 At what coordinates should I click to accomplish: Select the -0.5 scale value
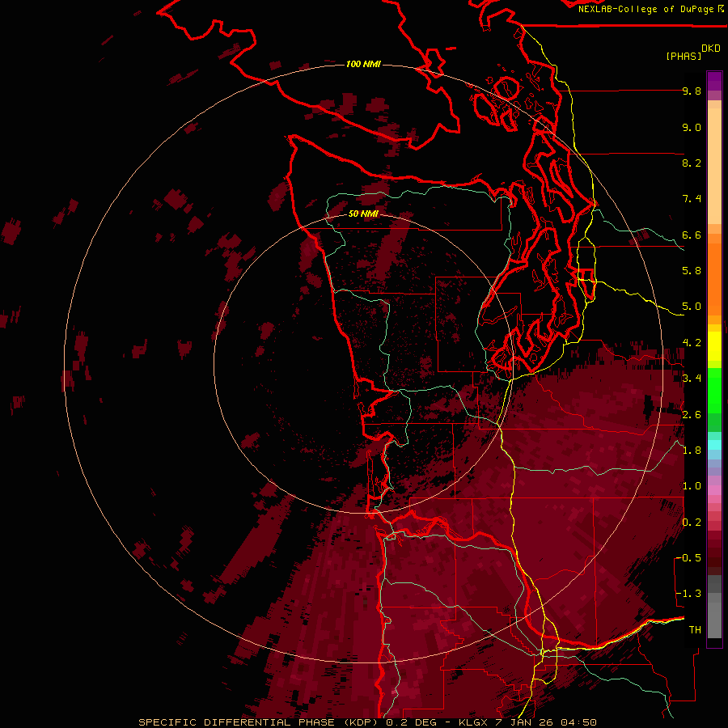point(688,557)
